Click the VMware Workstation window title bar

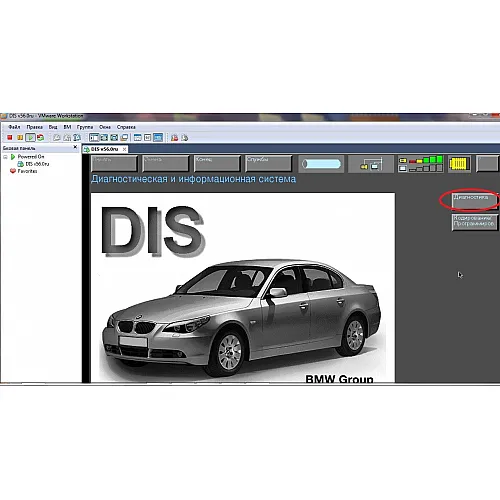(250, 116)
